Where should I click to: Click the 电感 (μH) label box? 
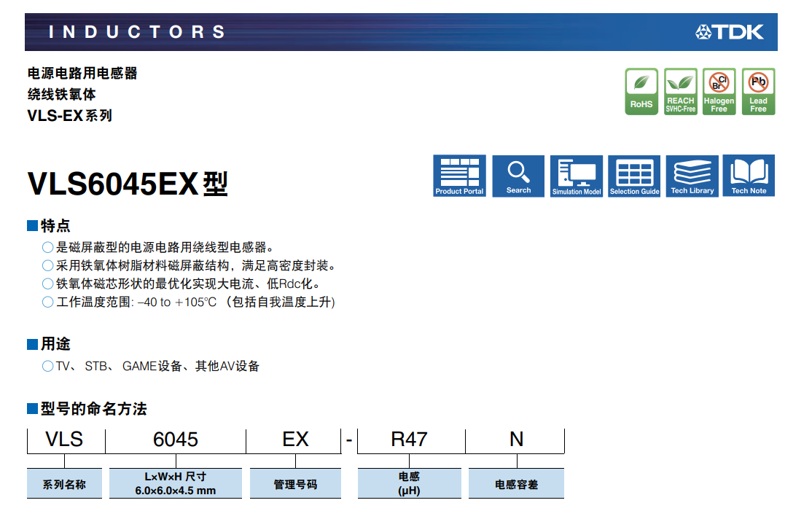coord(409,484)
